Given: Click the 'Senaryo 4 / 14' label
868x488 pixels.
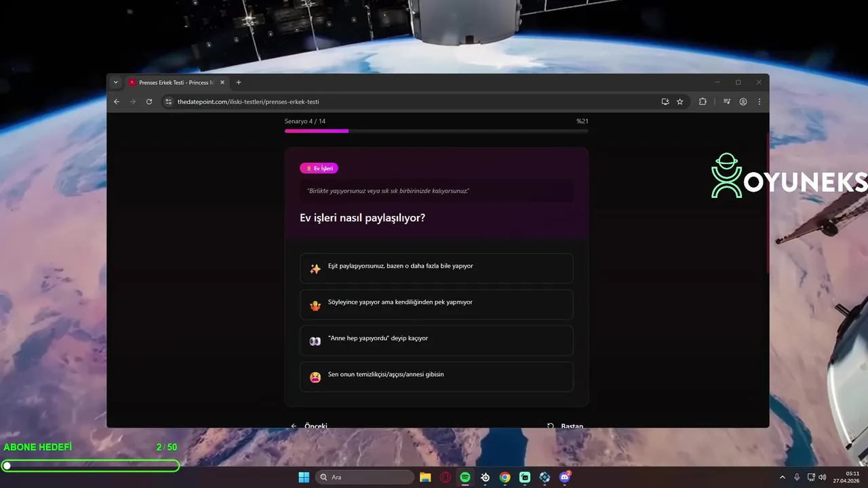Looking at the screenshot, I should (305, 121).
